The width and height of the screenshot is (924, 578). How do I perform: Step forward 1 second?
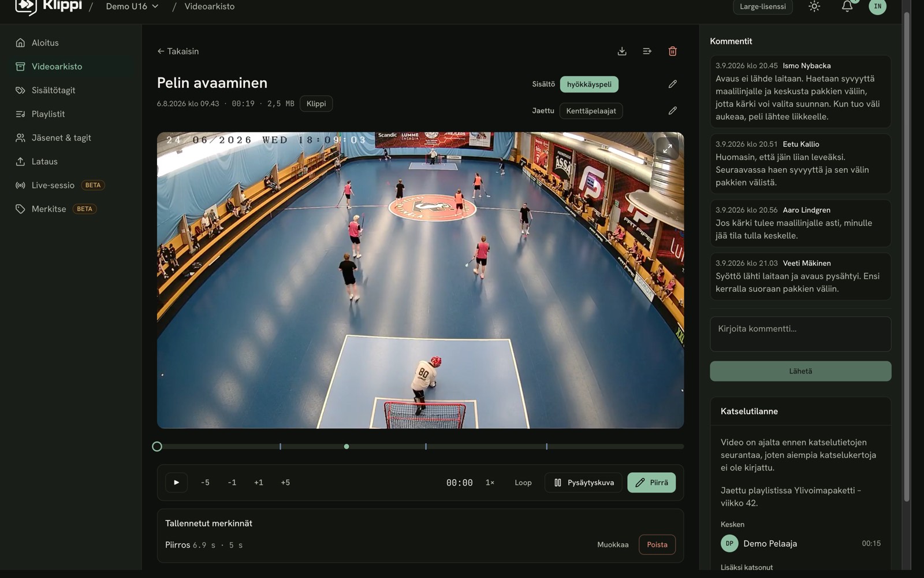[x=259, y=483]
